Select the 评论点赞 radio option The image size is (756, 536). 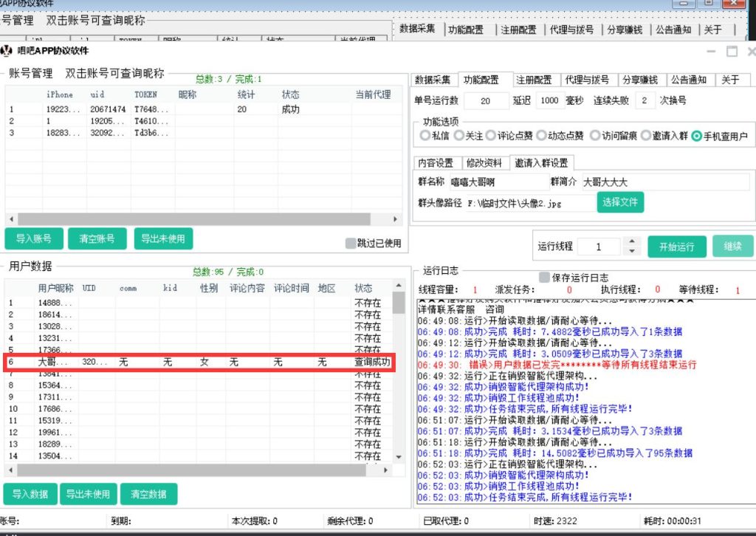[x=491, y=136]
